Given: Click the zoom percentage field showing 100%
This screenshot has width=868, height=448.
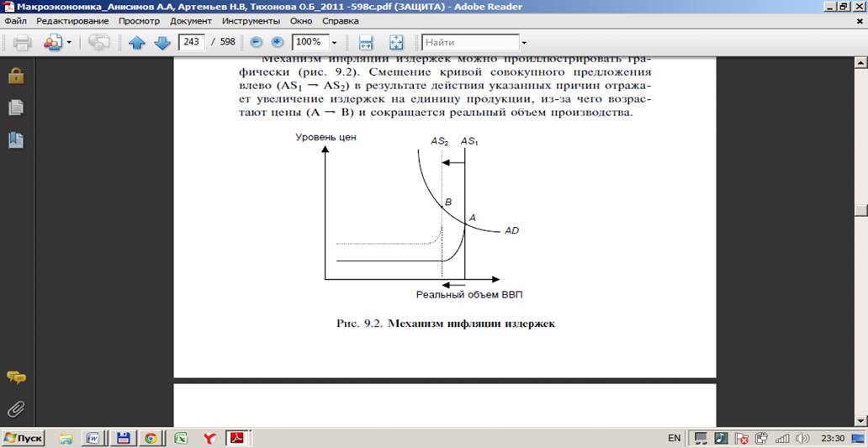Looking at the screenshot, I should (310, 42).
